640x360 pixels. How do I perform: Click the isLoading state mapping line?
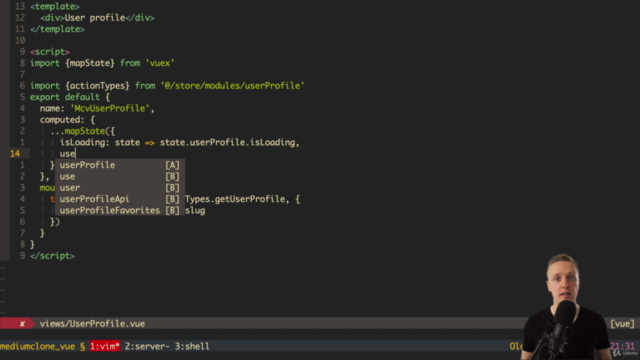point(180,142)
